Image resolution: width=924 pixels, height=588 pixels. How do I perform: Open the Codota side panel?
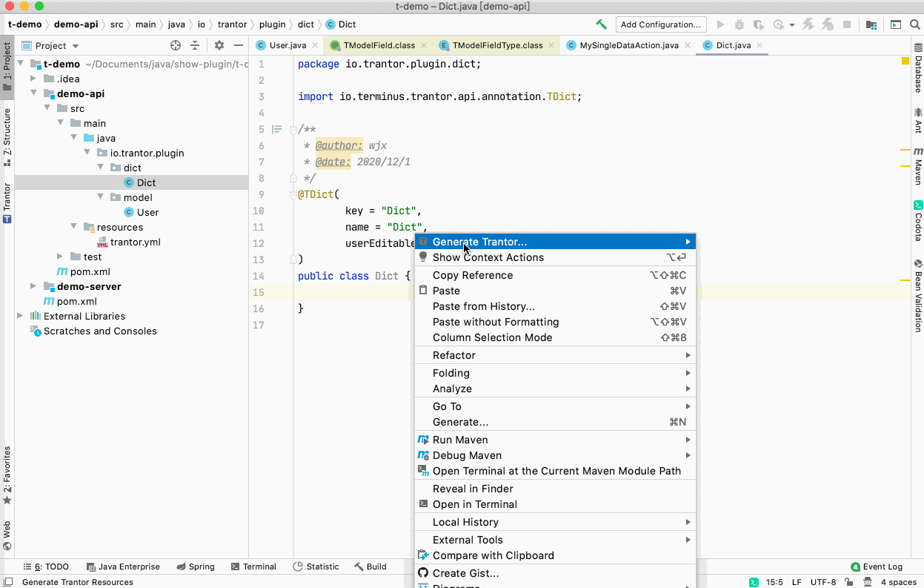click(917, 221)
